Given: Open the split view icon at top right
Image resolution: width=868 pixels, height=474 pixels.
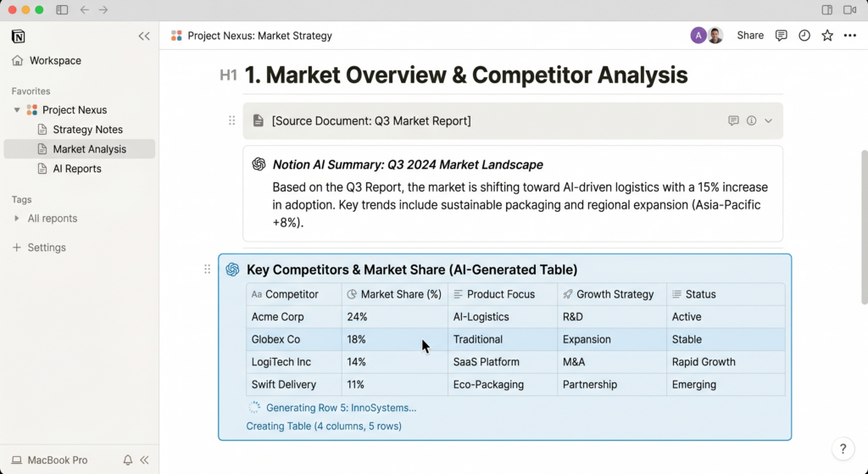Looking at the screenshot, I should point(827,10).
